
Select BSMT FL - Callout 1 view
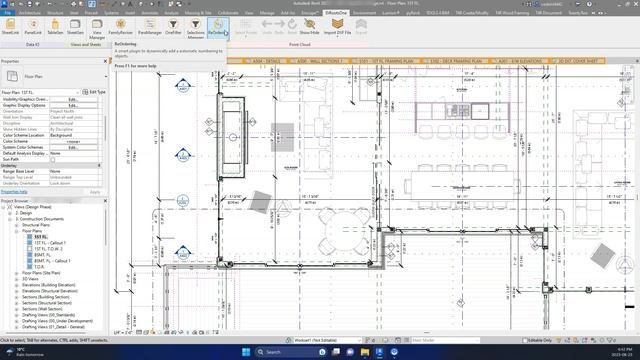click(52, 261)
